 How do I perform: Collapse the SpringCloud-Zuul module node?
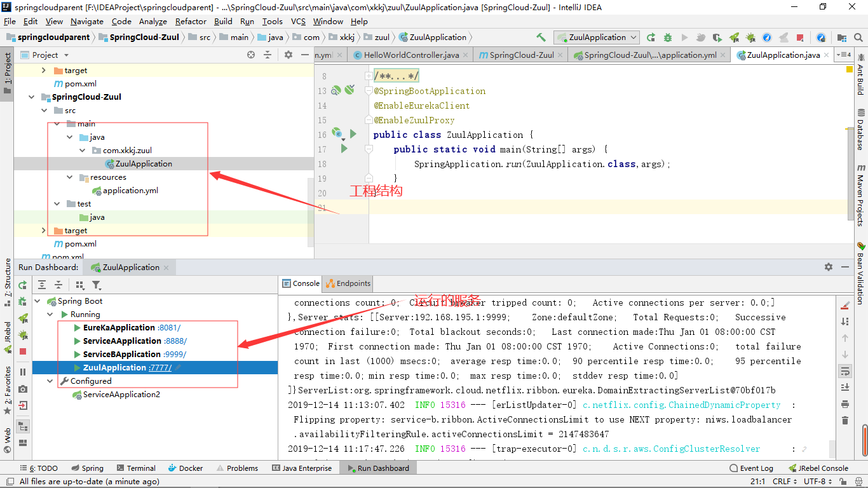click(31, 97)
